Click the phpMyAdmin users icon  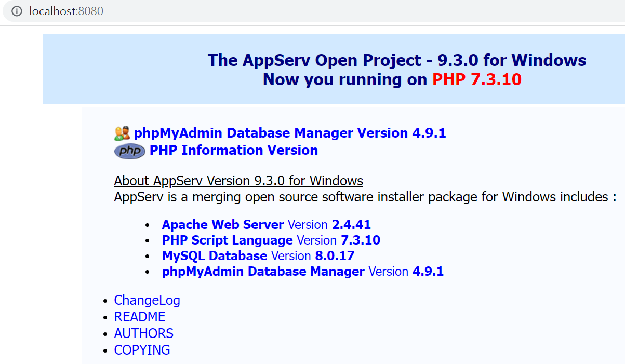click(122, 133)
